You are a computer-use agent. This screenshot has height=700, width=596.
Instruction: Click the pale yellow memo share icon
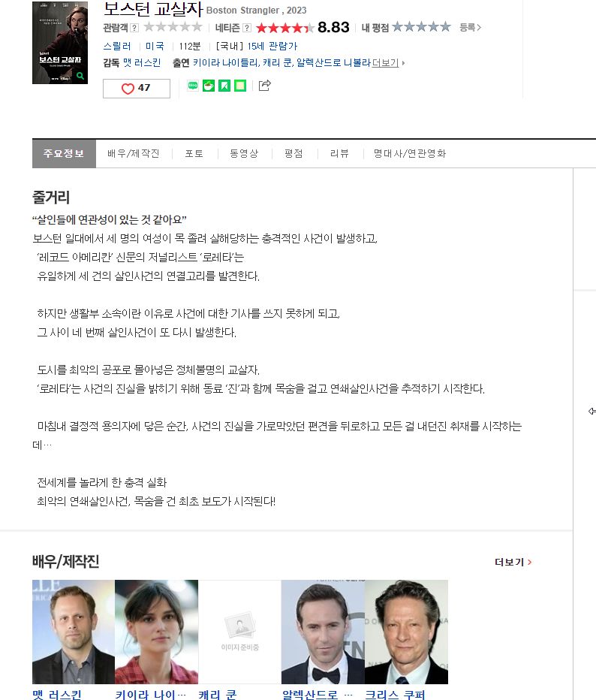(x=240, y=86)
